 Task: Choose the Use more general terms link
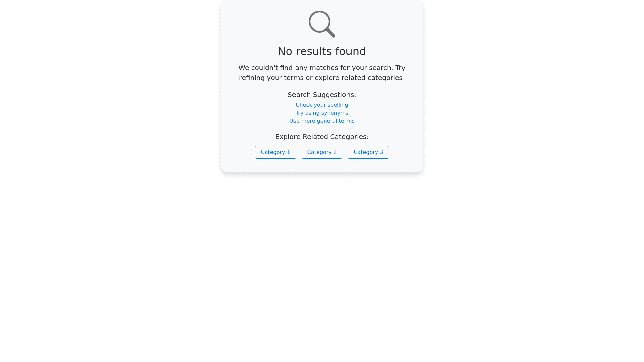click(322, 121)
